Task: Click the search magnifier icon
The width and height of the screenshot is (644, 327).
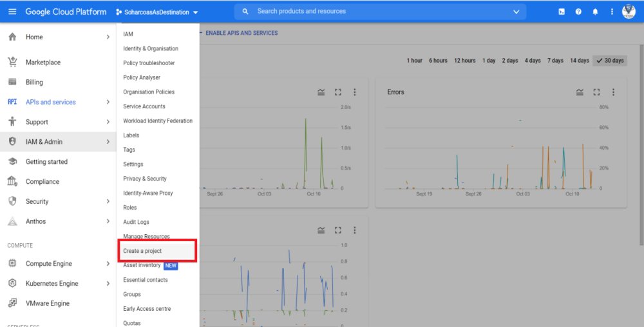Action: 245,12
